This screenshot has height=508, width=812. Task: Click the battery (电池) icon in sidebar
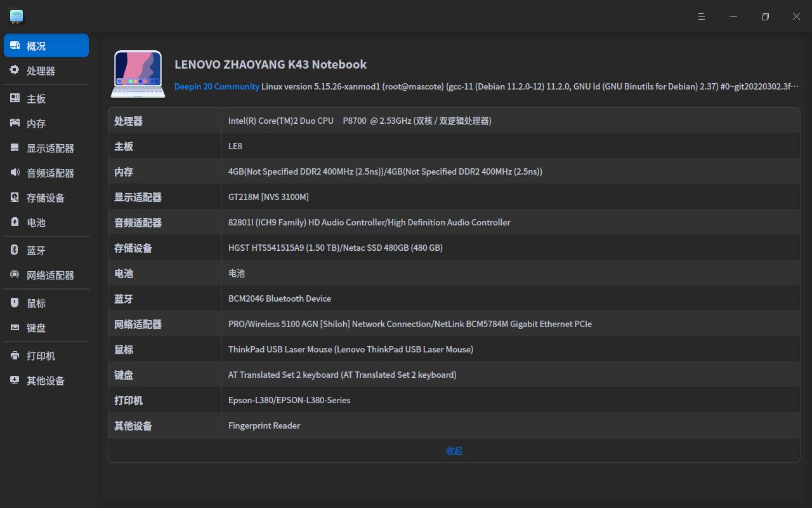pos(15,222)
